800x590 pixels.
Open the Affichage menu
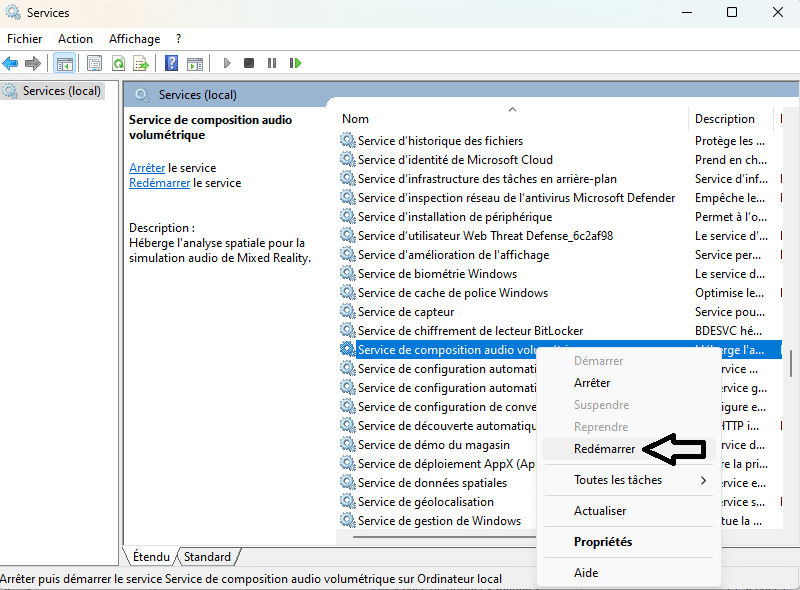(135, 39)
